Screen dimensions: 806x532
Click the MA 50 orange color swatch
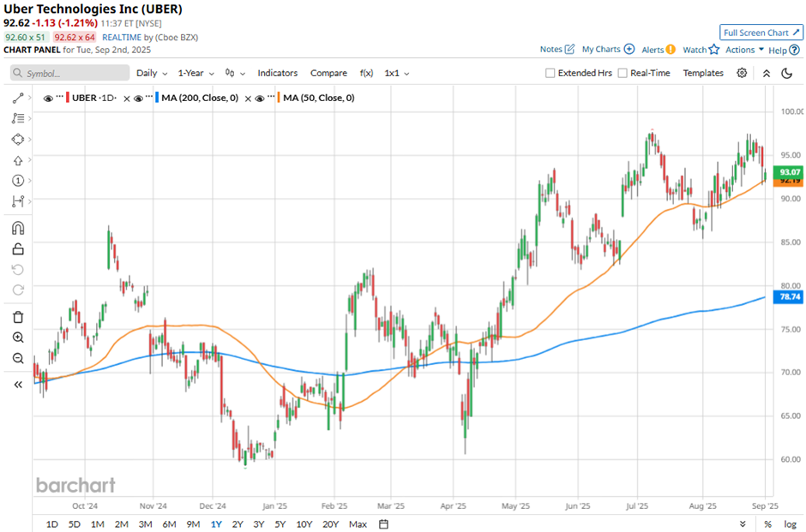click(x=279, y=98)
